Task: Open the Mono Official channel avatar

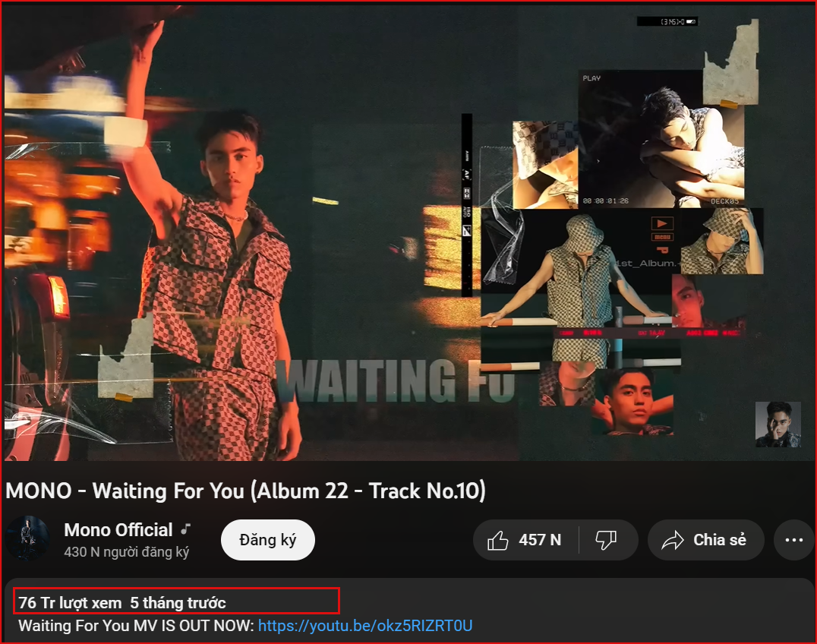Action: [27, 538]
